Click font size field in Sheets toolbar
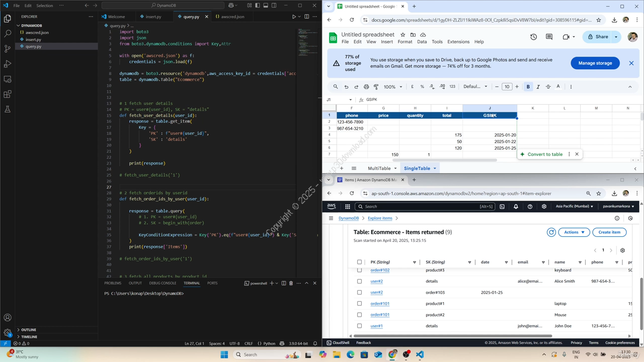This screenshot has height=362, width=644. 507,86
